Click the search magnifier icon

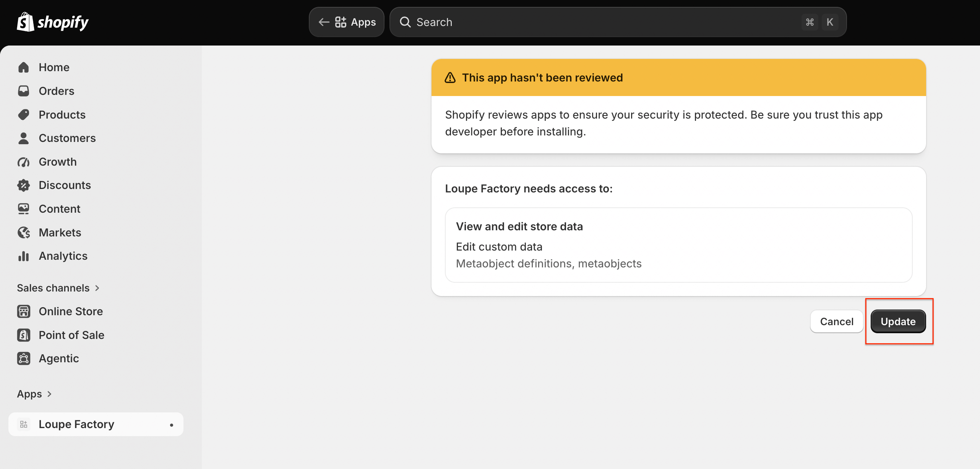pos(405,22)
